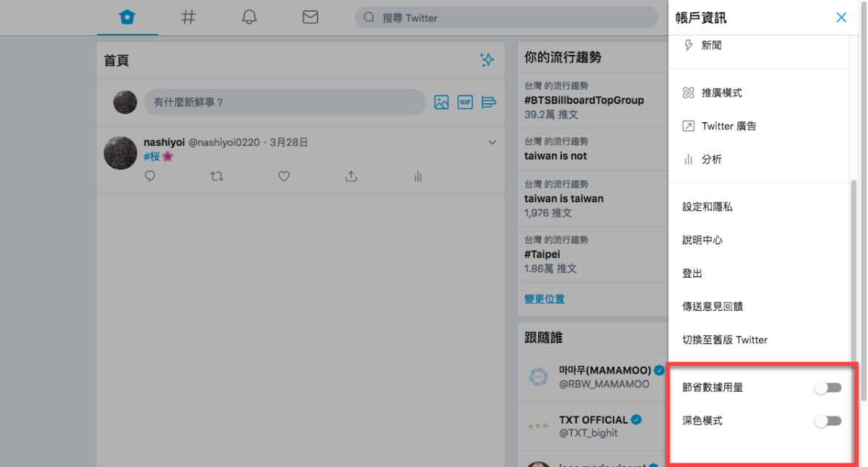Open the Home tab icon
The image size is (868, 467).
tap(127, 17)
